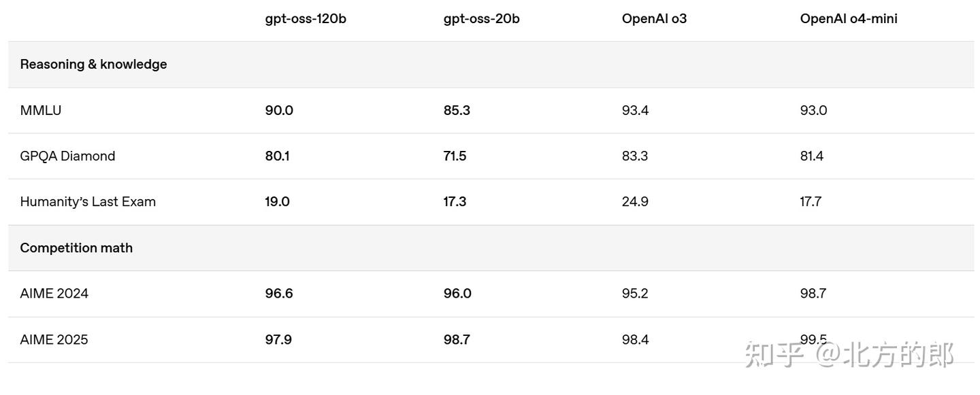Click the MMLU score for gpt-oss-120b
Screen dimensions: 980x395
point(279,110)
